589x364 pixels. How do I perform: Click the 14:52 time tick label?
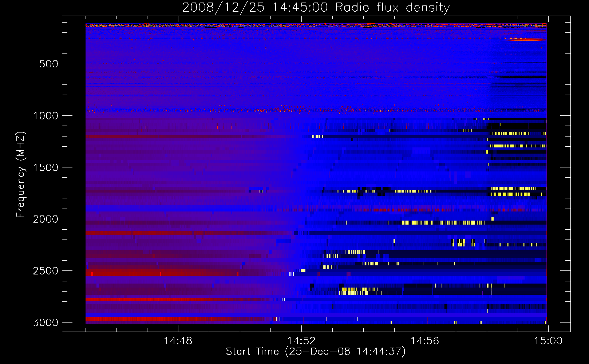[301, 341]
